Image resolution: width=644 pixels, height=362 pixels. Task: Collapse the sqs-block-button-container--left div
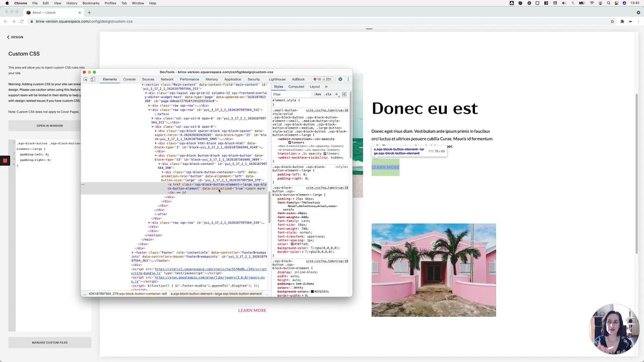[x=163, y=172]
